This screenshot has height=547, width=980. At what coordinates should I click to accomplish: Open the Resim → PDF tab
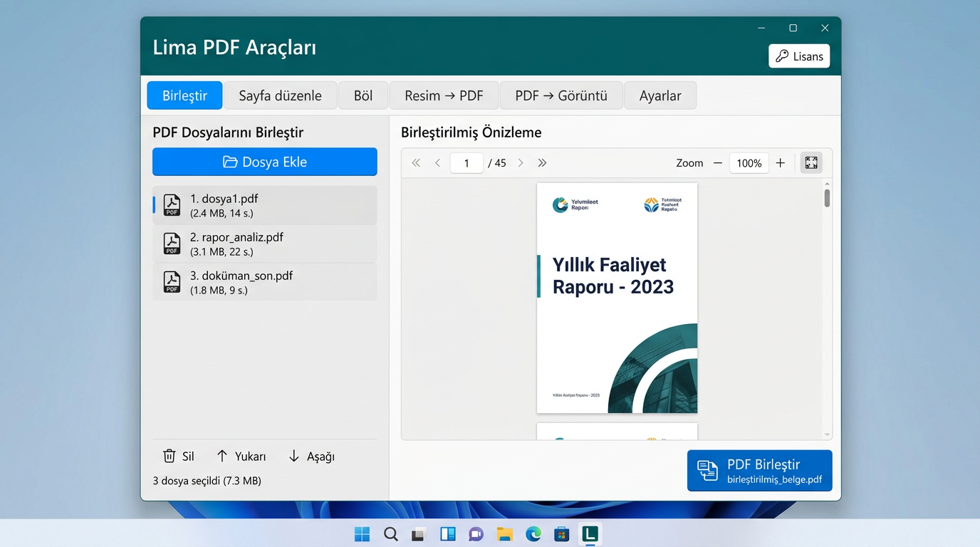pyautogui.click(x=444, y=95)
